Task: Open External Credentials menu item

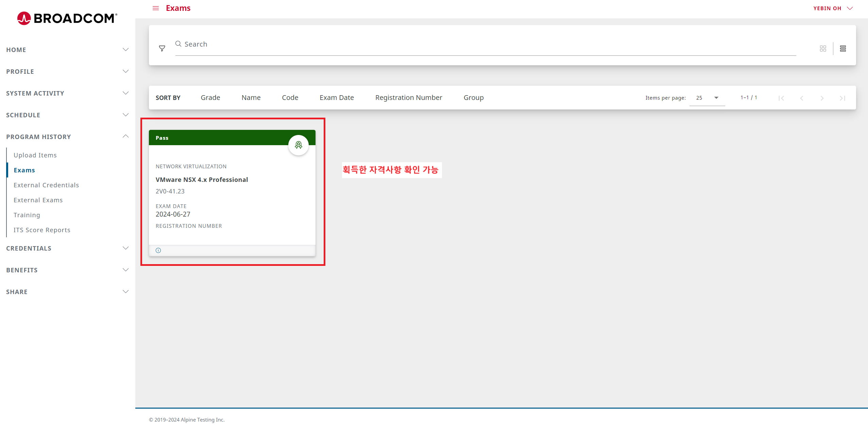Action: [x=46, y=185]
